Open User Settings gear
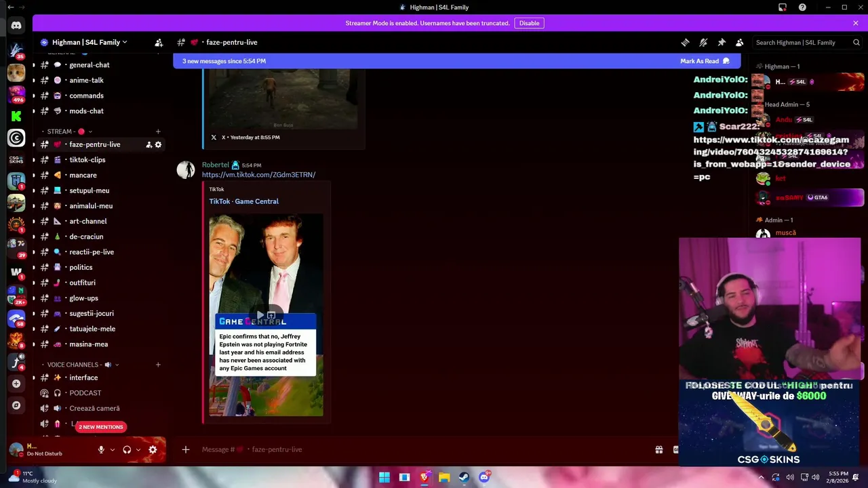Viewport: 868px width, 488px height. tap(153, 449)
